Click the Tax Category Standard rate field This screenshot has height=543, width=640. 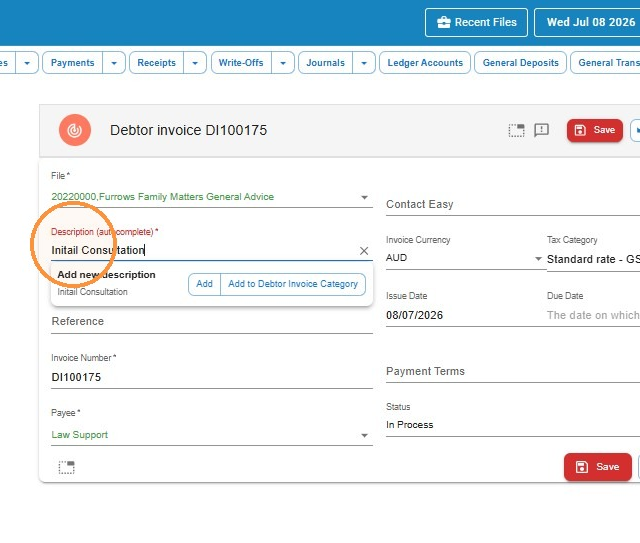click(x=593, y=259)
